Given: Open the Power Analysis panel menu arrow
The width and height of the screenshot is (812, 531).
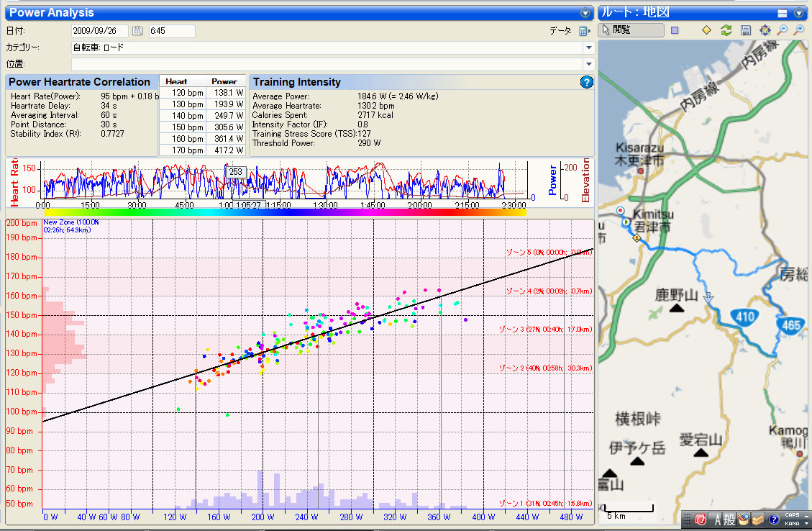Looking at the screenshot, I should (x=585, y=13).
